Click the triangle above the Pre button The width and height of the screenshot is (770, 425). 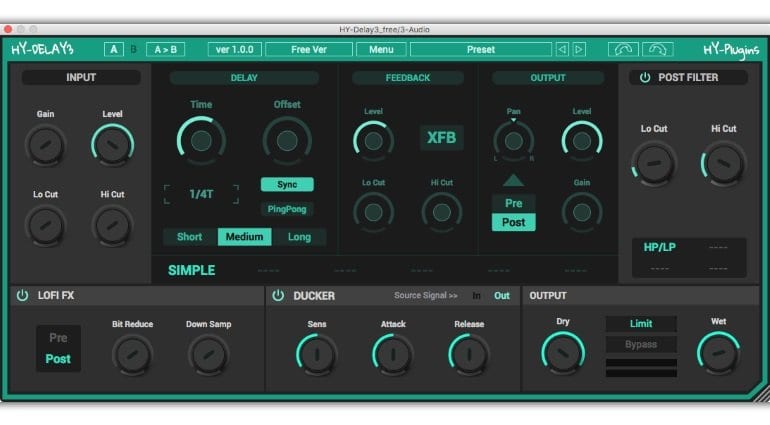[513, 180]
